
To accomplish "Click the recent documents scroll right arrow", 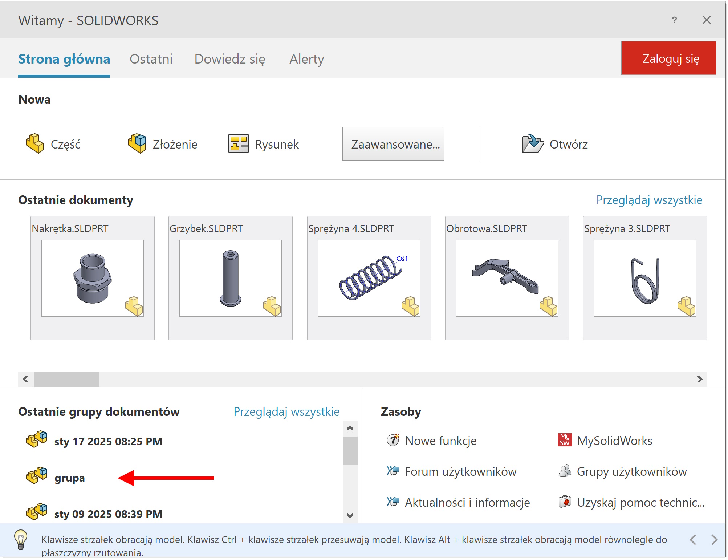I will [x=700, y=379].
